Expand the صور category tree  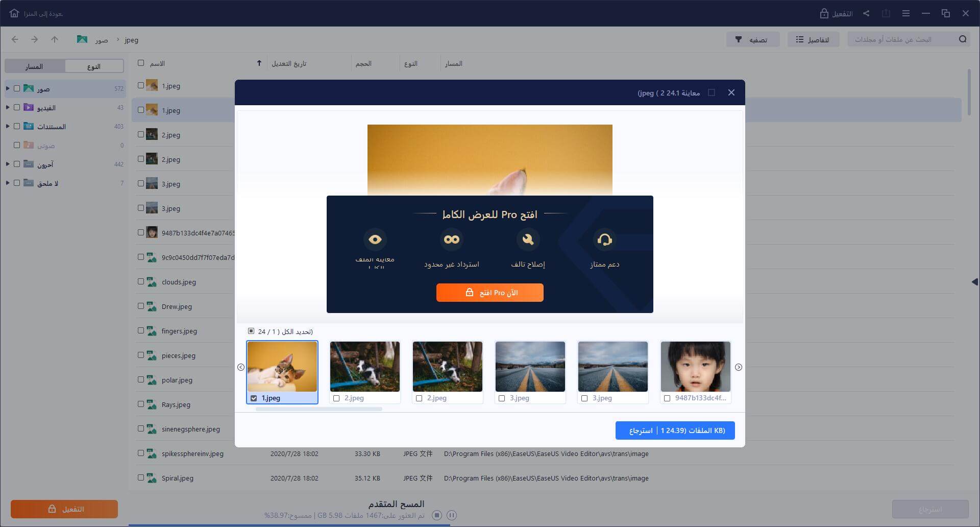tap(8, 89)
